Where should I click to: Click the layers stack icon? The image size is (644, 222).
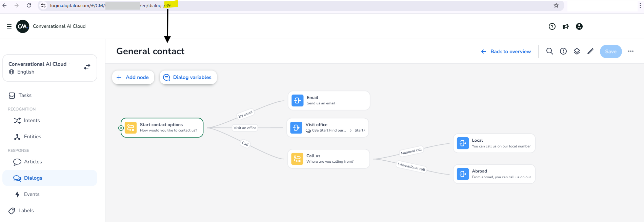[x=577, y=51]
